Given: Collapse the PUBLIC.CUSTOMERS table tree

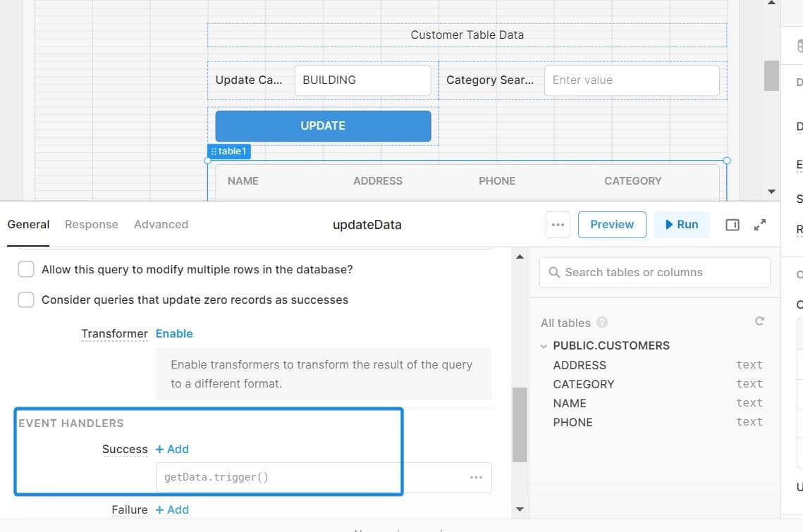Looking at the screenshot, I should pos(544,346).
